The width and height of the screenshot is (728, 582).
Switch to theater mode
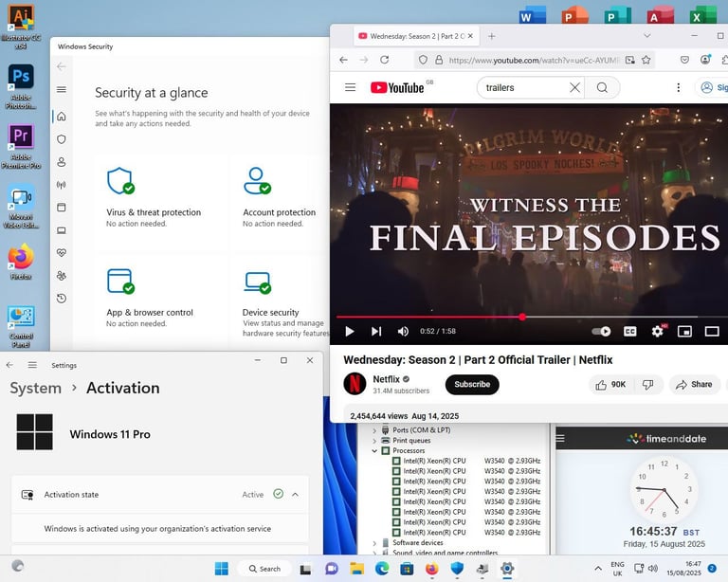click(712, 332)
